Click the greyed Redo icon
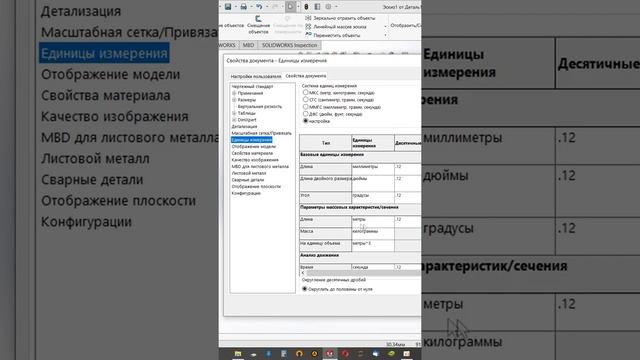Screen dimensions: 640x360 pos(275,7)
